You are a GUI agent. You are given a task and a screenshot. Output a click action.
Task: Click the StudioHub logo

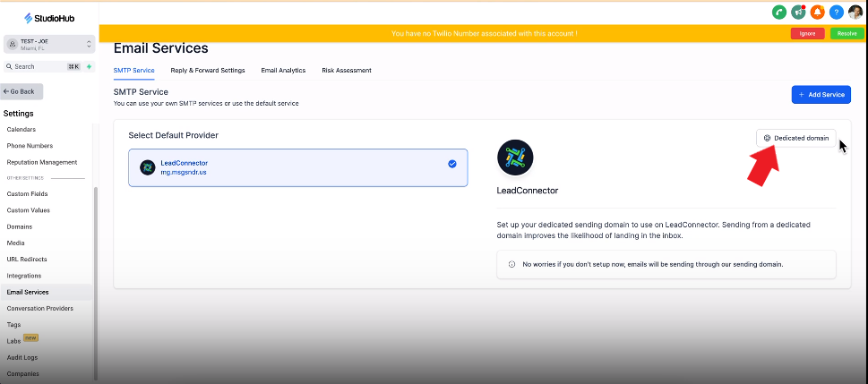coord(49,18)
